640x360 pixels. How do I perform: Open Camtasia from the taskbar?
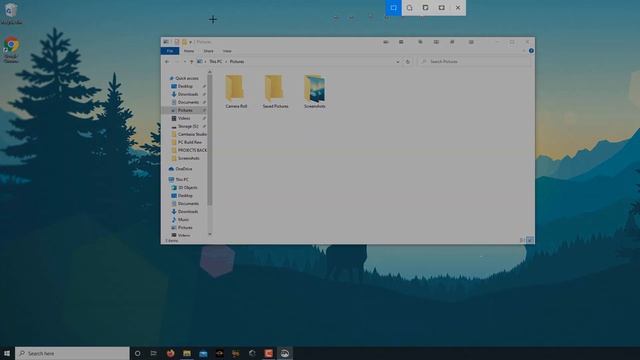269,353
